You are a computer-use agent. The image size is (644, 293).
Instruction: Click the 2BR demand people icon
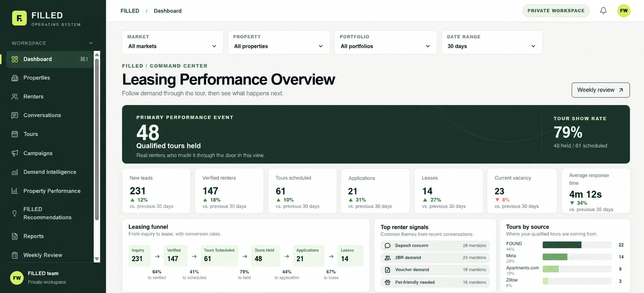(x=387, y=258)
